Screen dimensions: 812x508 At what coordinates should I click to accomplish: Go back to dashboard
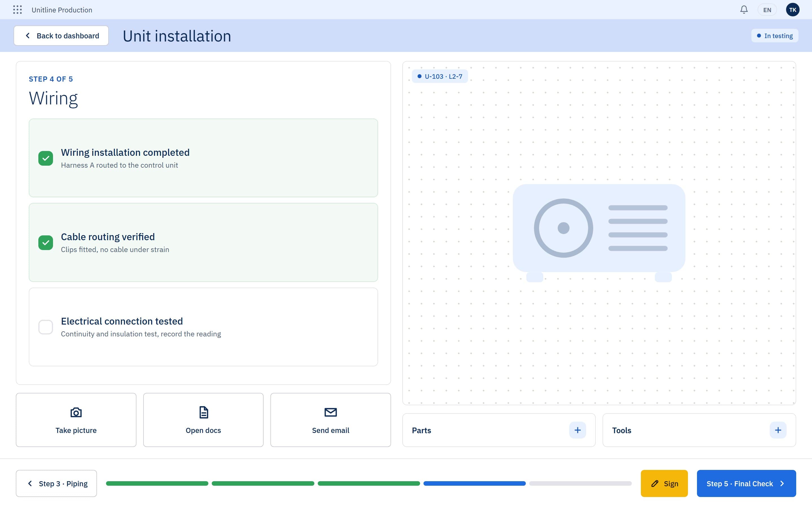click(61, 36)
